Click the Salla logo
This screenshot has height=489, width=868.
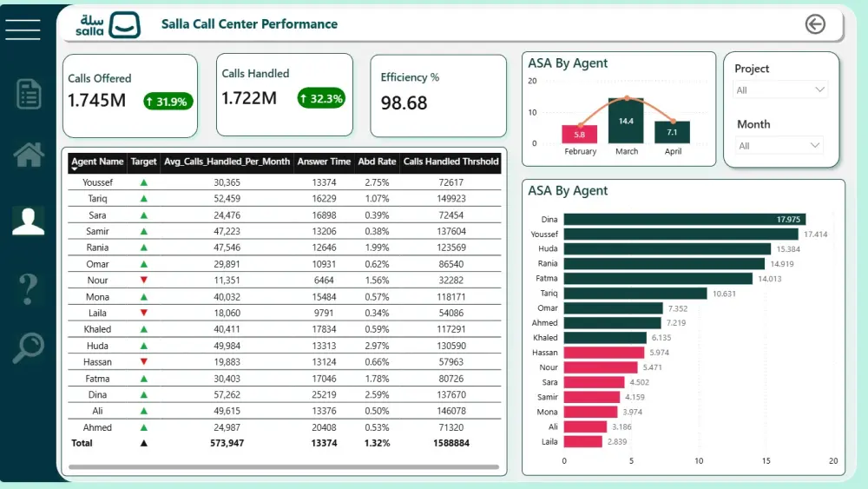coord(108,25)
